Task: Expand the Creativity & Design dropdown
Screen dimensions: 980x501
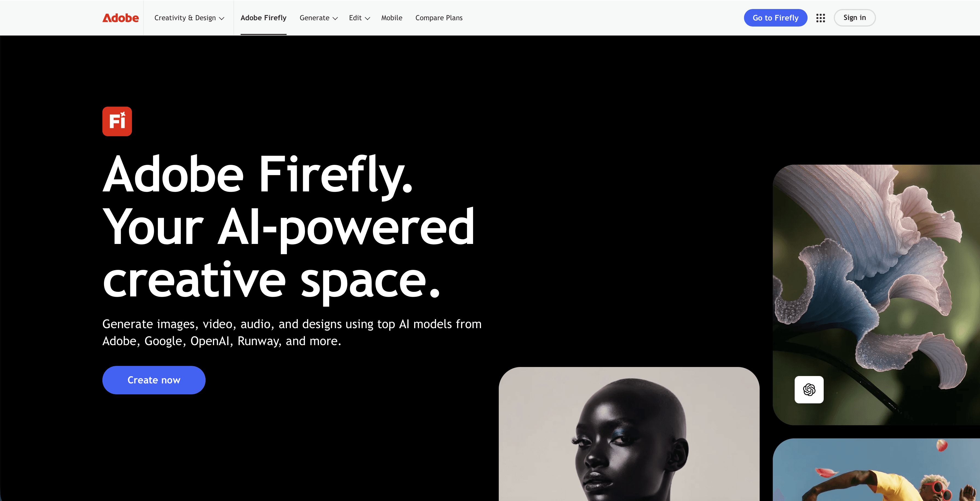Action: 189,18
